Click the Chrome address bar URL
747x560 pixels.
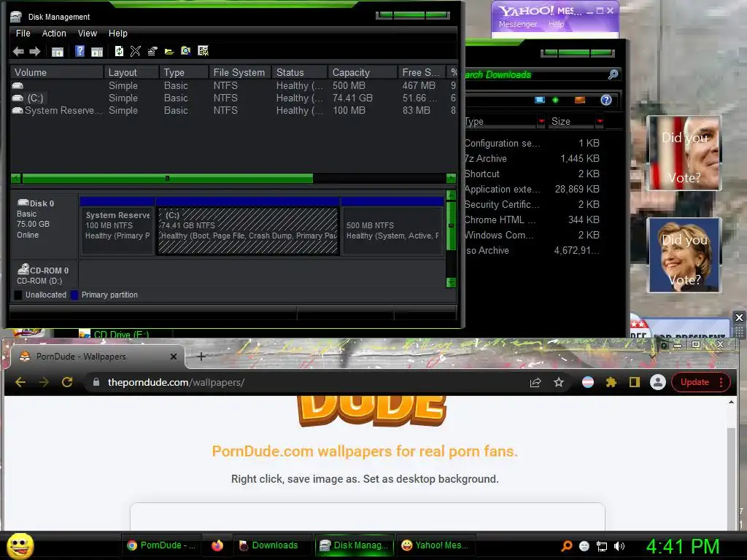click(176, 382)
